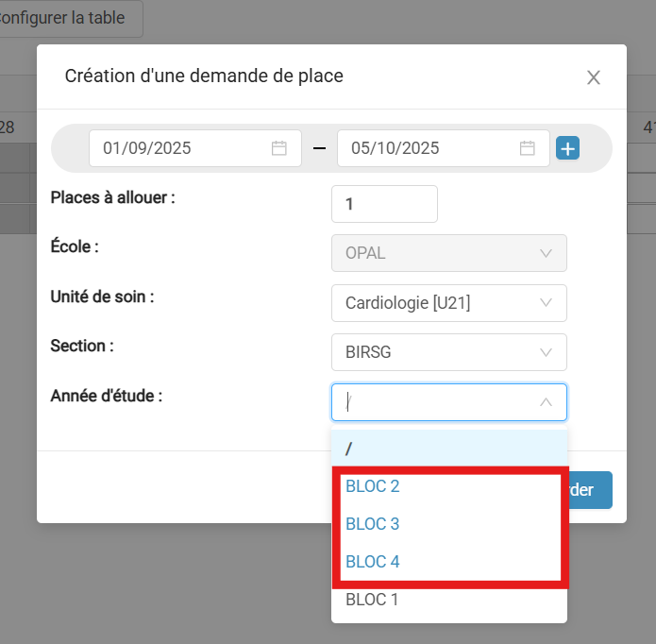Screen dimensions: 656x644
Task: Open the OPAL école dropdown
Action: (x=449, y=253)
